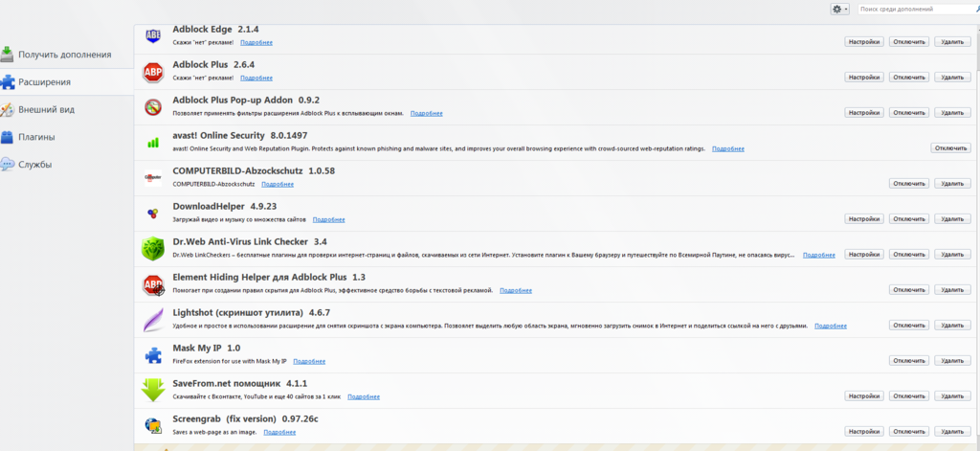
Task: Disable Adblock Plus 2.6.4
Action: (909, 78)
